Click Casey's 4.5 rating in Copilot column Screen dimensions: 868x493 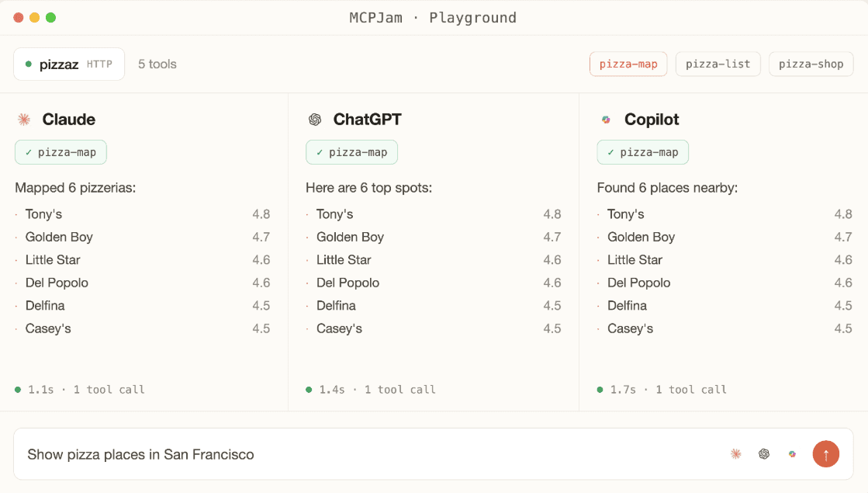tap(843, 328)
